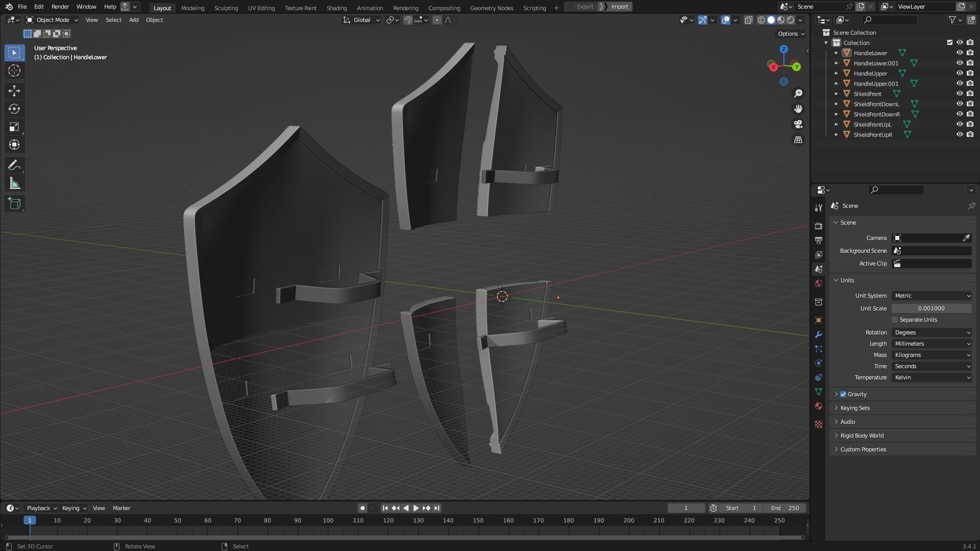
Task: Open the Physics properties tab
Action: [x=819, y=363]
